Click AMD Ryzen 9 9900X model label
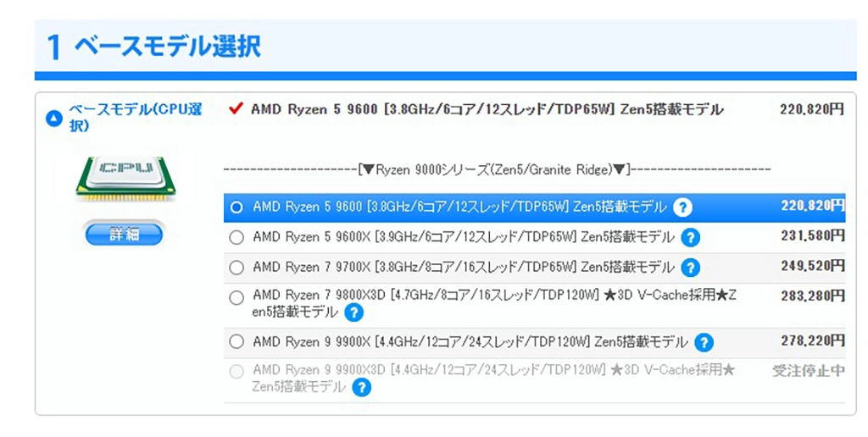 click(470, 342)
